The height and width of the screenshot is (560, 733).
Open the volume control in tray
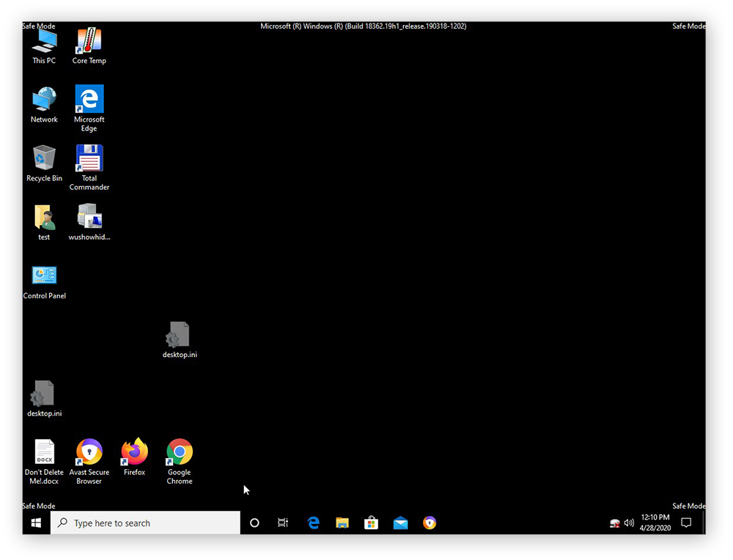point(629,523)
